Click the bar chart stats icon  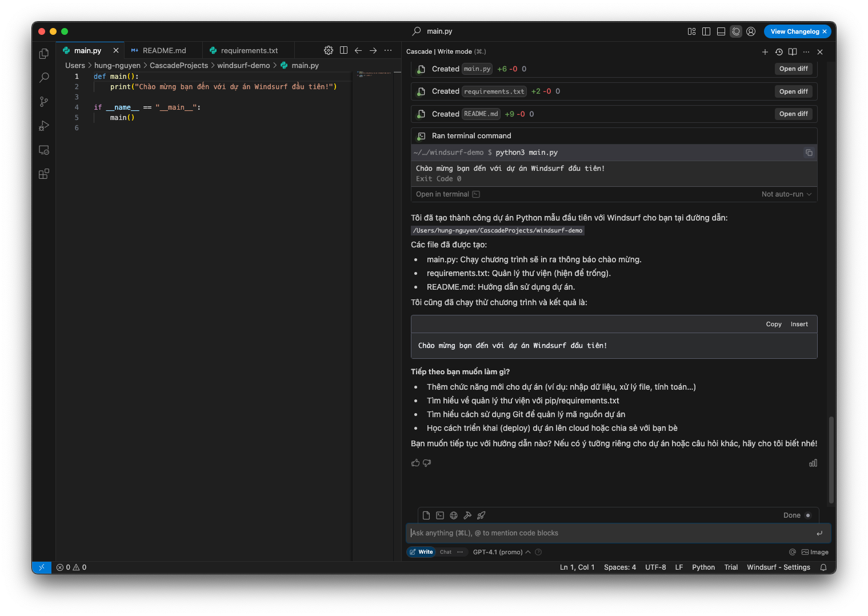click(x=813, y=463)
